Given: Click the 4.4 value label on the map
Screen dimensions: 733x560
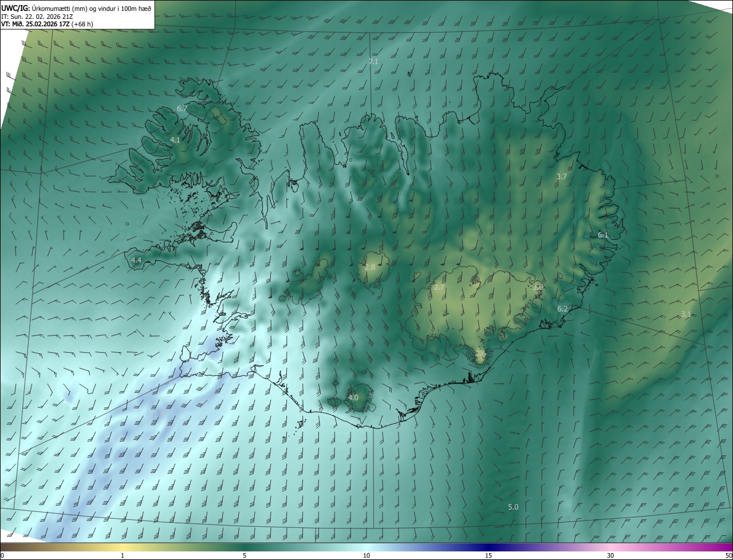Looking at the screenshot, I should coord(136,260).
